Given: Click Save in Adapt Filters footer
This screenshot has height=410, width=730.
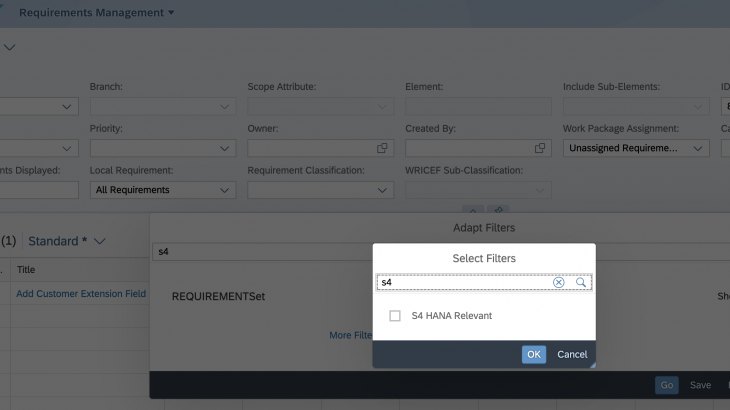Looking at the screenshot, I should pos(700,385).
